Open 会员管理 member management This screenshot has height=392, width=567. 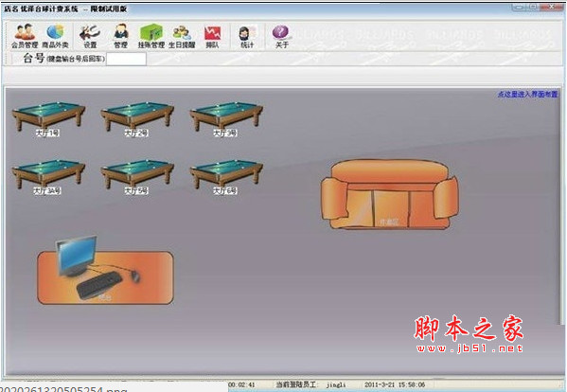[25, 36]
